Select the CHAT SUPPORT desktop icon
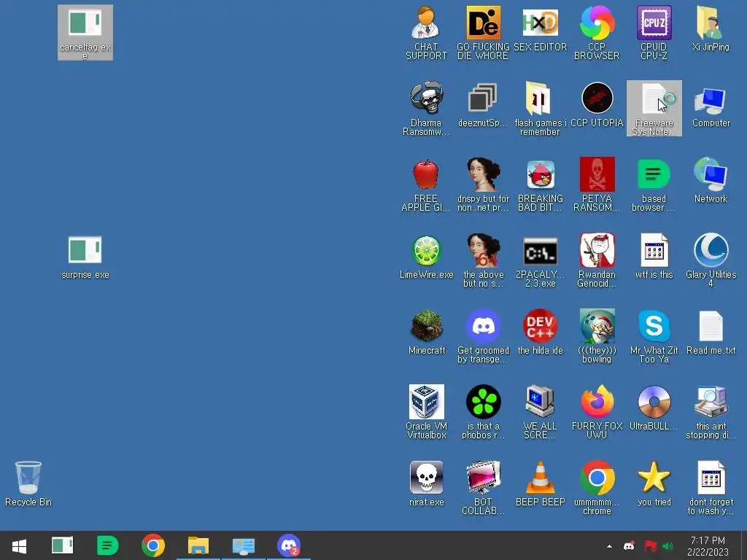Viewport: 747px width, 560px height. point(426,32)
